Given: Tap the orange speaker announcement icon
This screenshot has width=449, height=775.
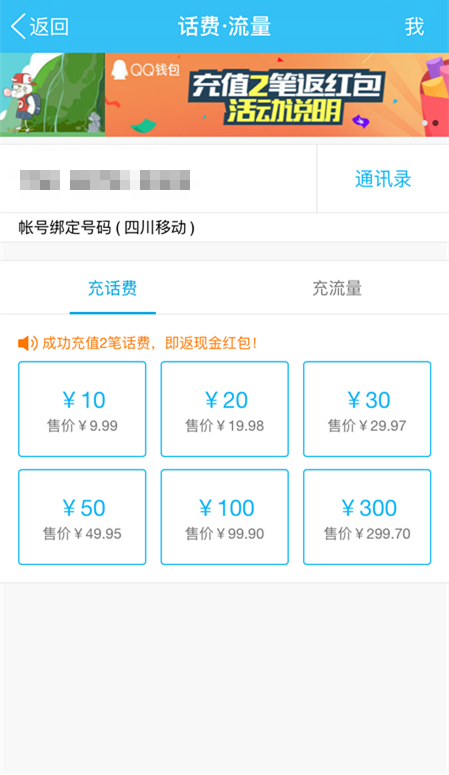Looking at the screenshot, I should tap(28, 343).
